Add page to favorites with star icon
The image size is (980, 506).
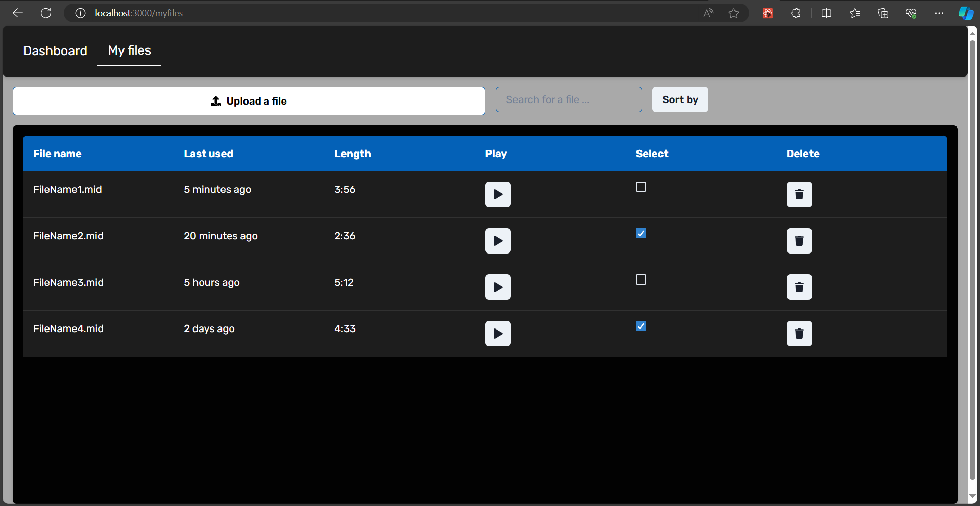pyautogui.click(x=733, y=13)
